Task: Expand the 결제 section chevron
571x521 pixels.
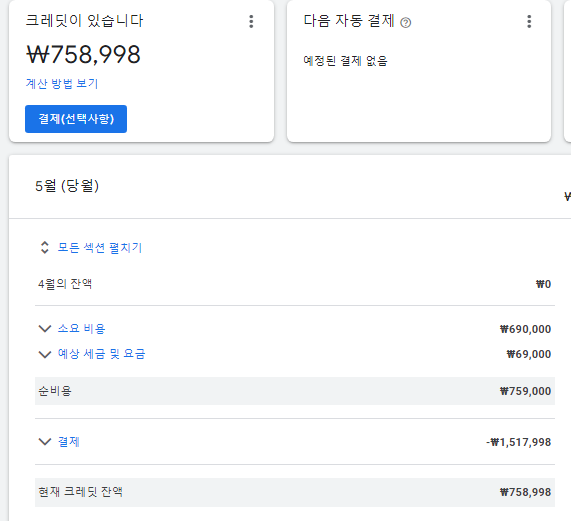Action: point(45,442)
